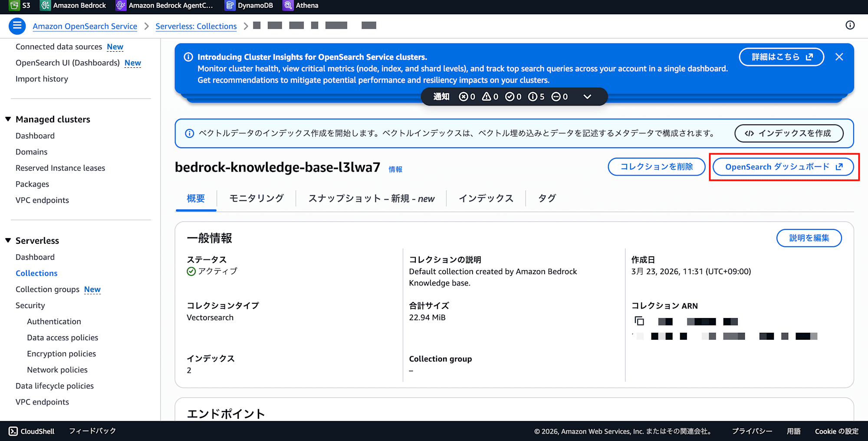
Task: Open プライバシー footer link
Action: tap(752, 431)
